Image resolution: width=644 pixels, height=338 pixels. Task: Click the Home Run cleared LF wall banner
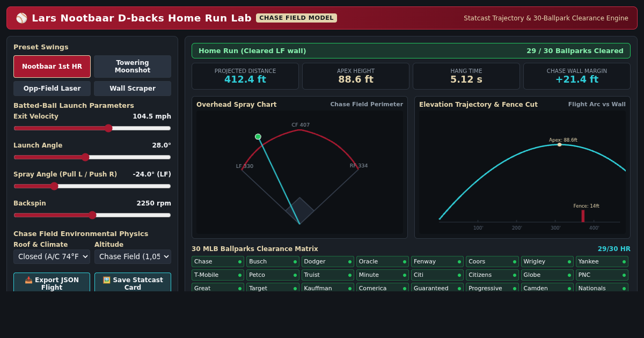click(x=411, y=51)
